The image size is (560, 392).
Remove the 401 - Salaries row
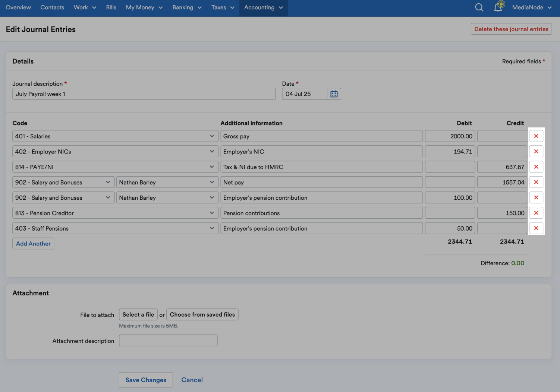pyautogui.click(x=536, y=136)
